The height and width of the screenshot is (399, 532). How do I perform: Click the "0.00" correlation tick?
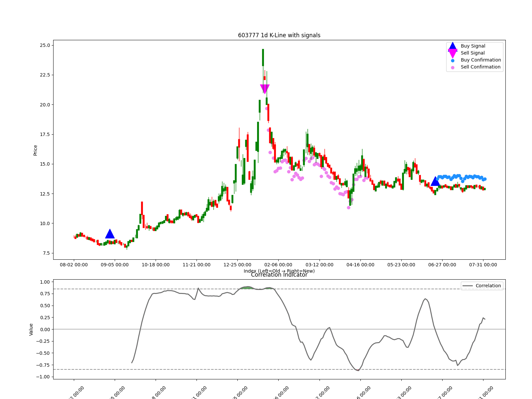pyautogui.click(x=45, y=330)
